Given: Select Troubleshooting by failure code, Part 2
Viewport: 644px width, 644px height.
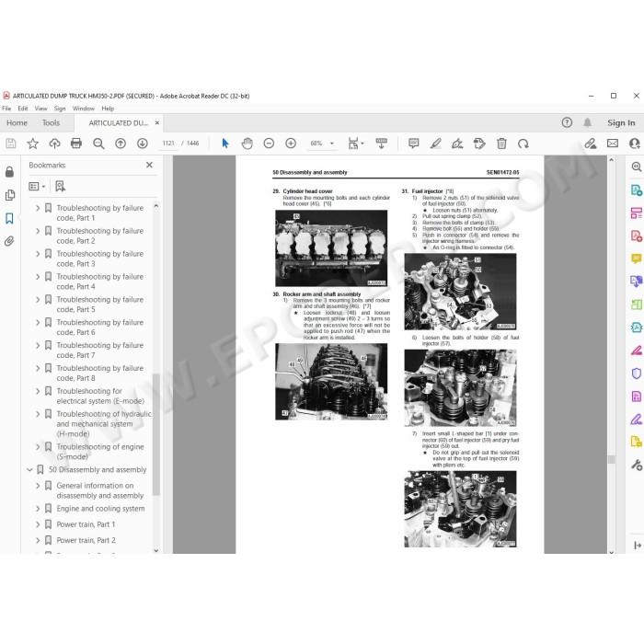Looking at the screenshot, I should point(100,236).
